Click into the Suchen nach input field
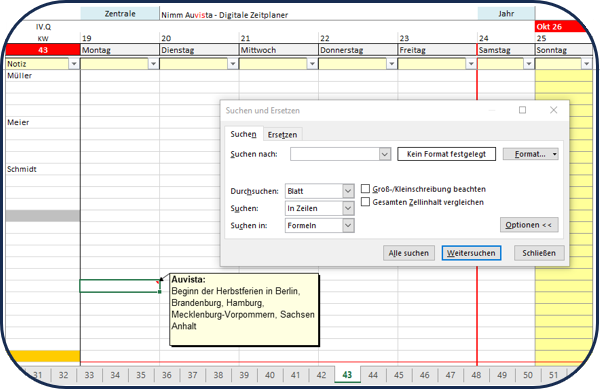 [x=335, y=154]
